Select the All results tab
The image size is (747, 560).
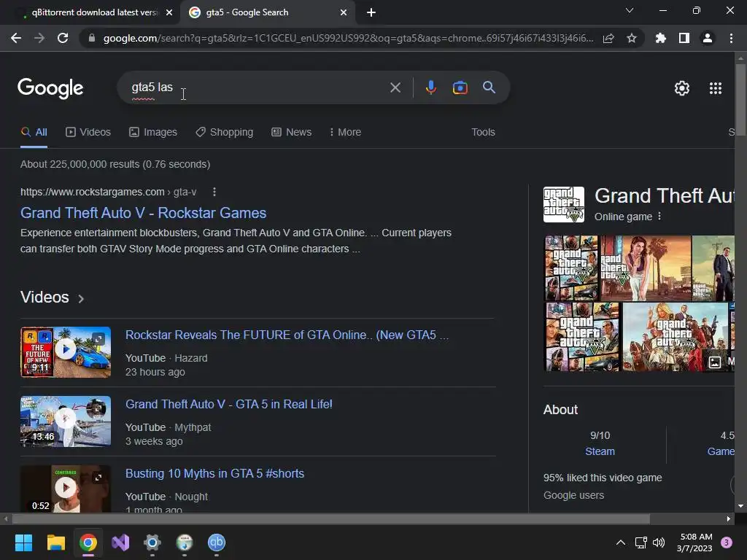pyautogui.click(x=34, y=132)
